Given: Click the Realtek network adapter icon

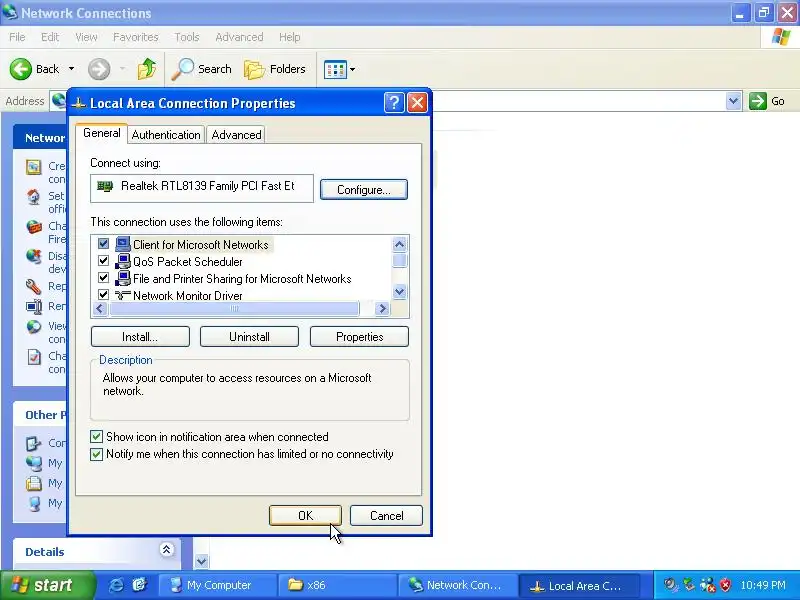Looking at the screenshot, I should [105, 186].
